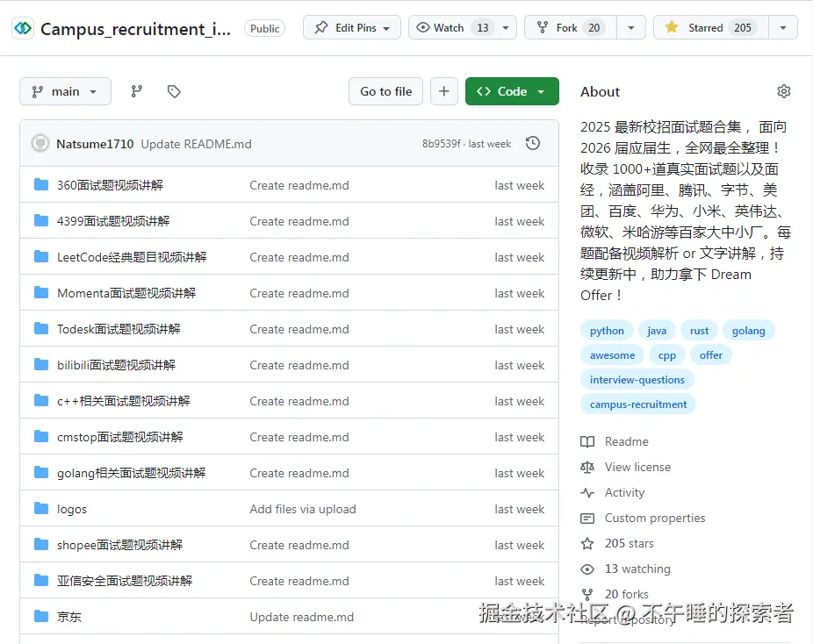View tags using the tag icon
This screenshot has height=644, width=813.
(173, 90)
